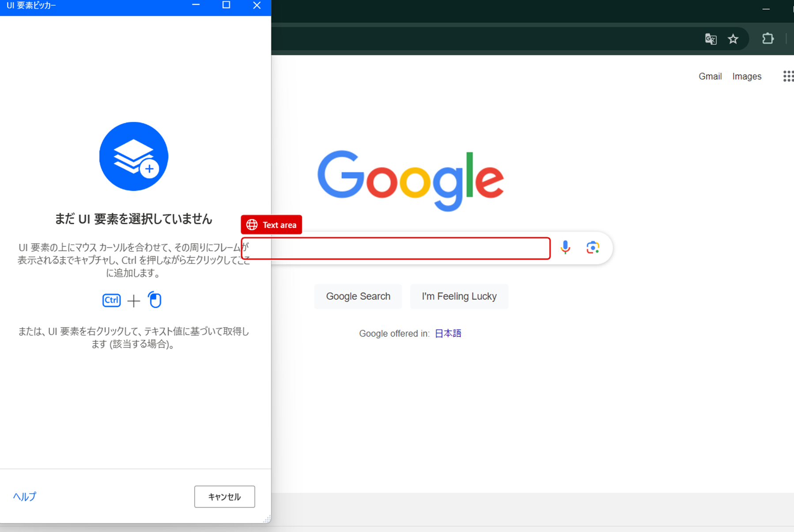Viewport: 794px width, 532px height.
Task: Open Google Lens image search icon
Action: pyautogui.click(x=593, y=248)
